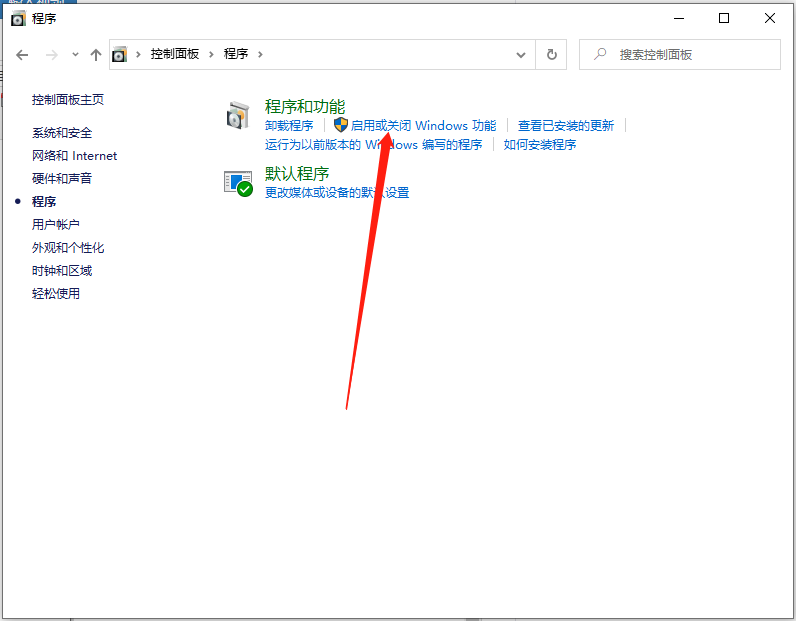Click the back arrow navigation button

[22, 54]
